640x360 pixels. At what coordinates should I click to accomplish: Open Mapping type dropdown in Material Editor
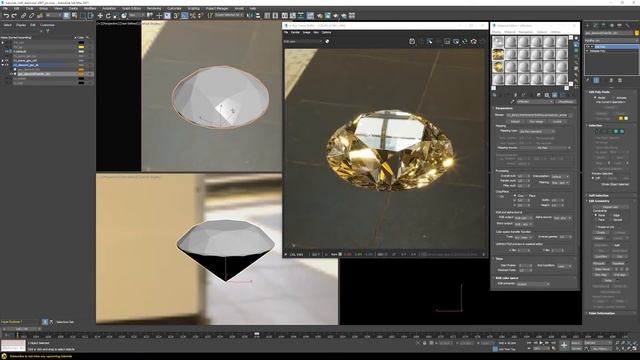[537, 131]
